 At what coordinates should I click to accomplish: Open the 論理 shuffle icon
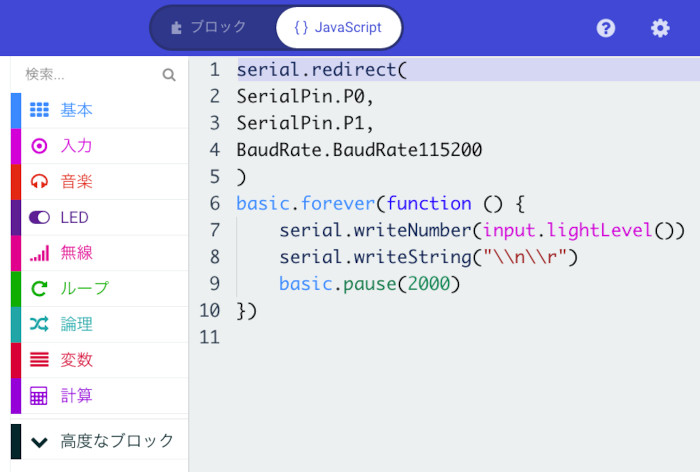(x=39, y=324)
